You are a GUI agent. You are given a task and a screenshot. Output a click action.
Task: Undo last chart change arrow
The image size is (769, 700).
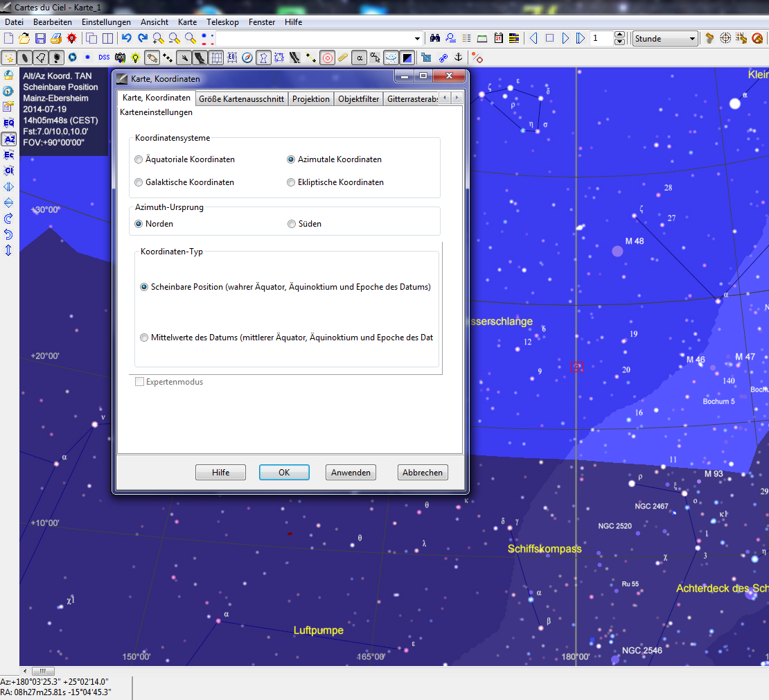[x=126, y=38]
